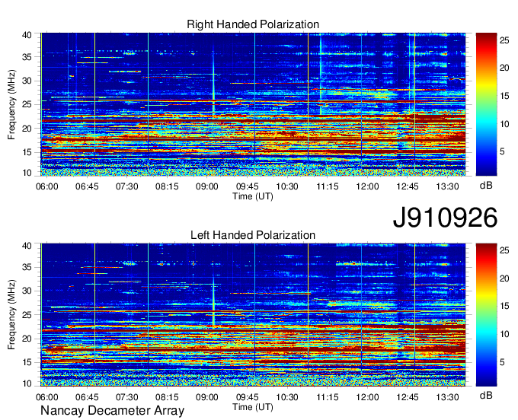Click the "25" dB label on Left Handed color bar
The image size is (518, 420).
[x=504, y=251]
